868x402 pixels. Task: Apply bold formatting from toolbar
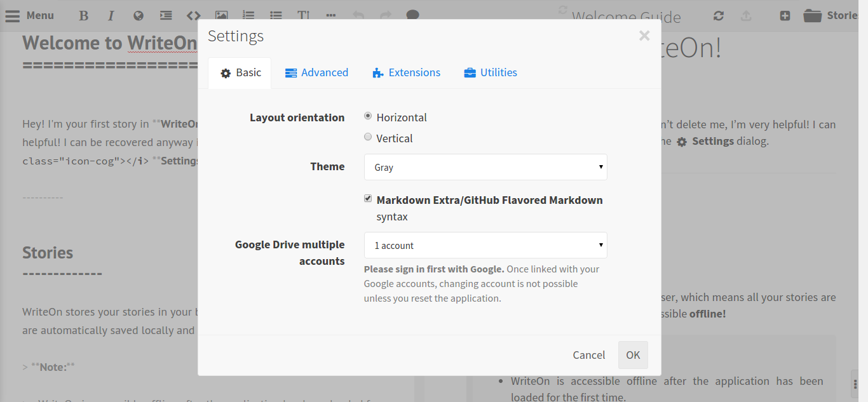[x=83, y=16]
